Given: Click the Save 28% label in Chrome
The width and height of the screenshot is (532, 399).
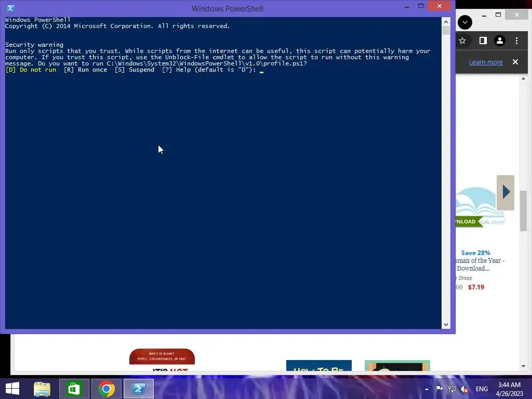Looking at the screenshot, I should [x=476, y=253].
